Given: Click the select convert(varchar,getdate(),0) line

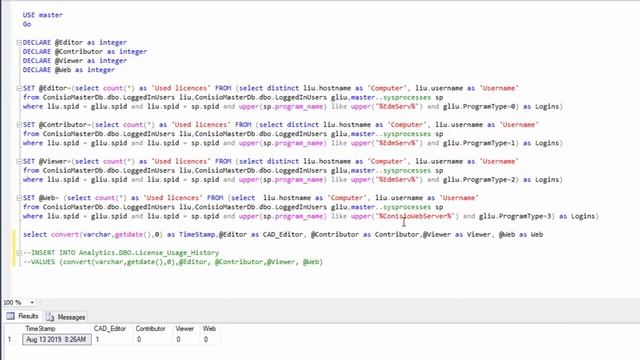Looking at the screenshot, I should (283, 235).
